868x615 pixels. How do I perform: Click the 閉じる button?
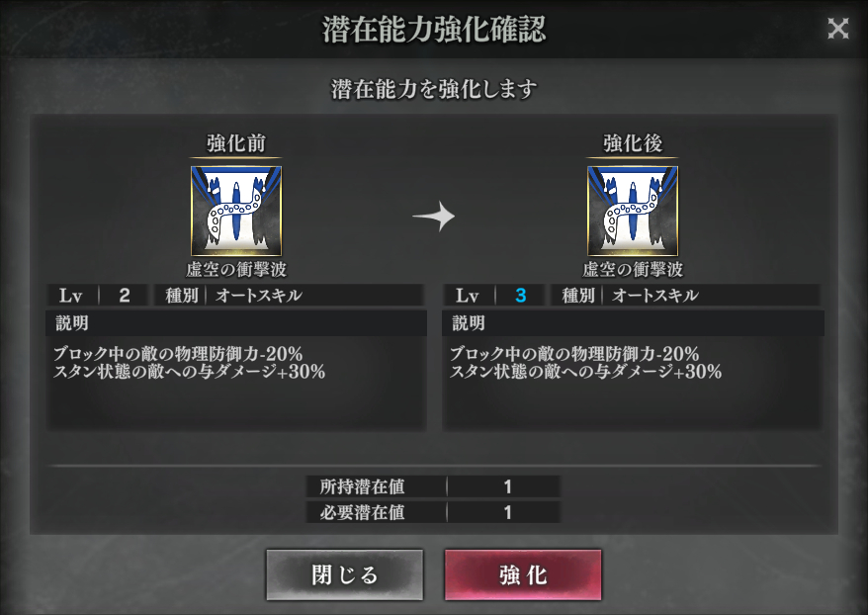click(344, 574)
